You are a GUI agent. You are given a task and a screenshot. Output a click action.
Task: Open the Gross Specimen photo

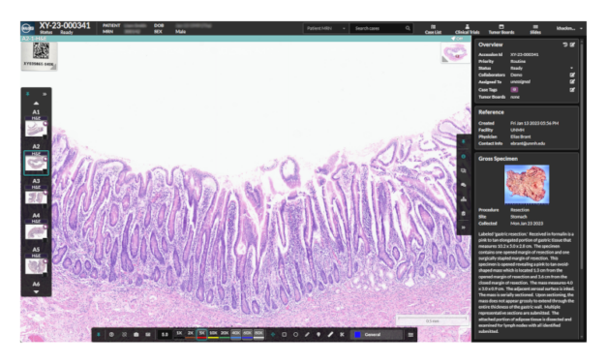tap(527, 184)
